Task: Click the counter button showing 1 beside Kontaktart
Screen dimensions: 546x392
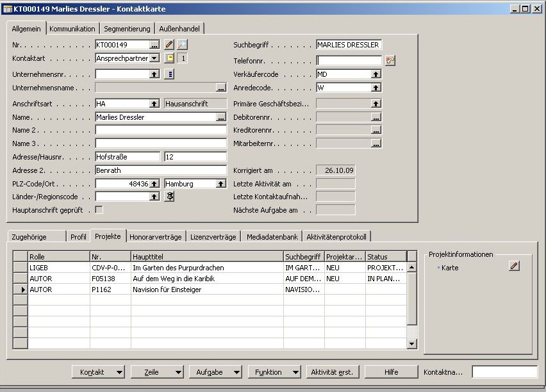Action: [183, 58]
